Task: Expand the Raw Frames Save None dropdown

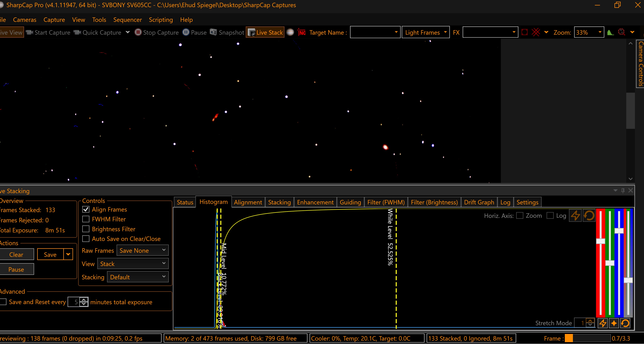Action: (163, 250)
